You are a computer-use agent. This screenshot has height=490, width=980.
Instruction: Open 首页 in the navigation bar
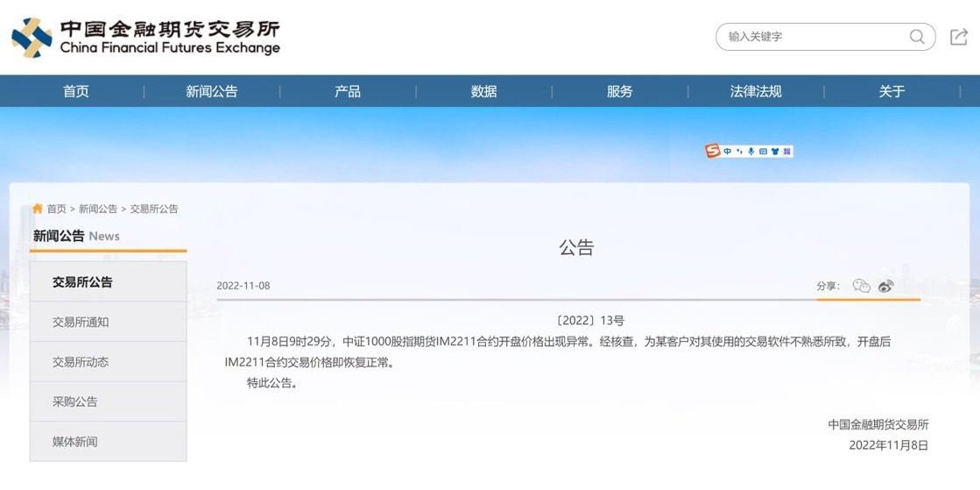click(76, 91)
